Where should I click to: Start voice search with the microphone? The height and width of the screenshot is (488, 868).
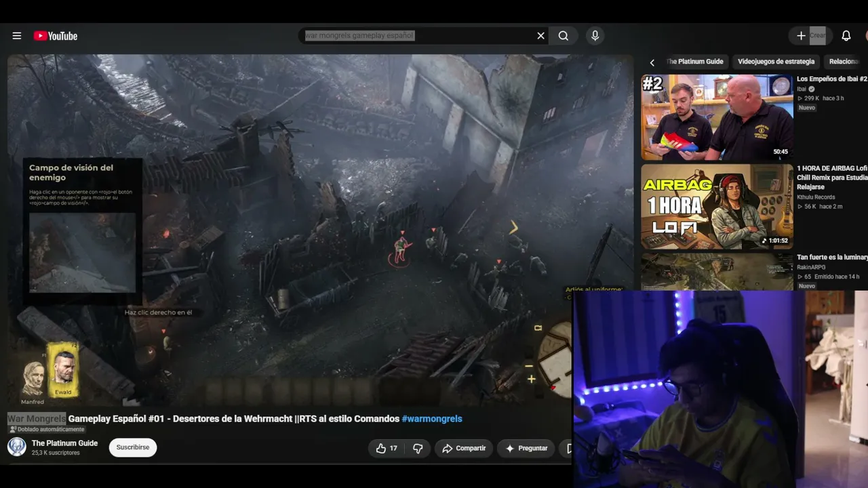[595, 36]
